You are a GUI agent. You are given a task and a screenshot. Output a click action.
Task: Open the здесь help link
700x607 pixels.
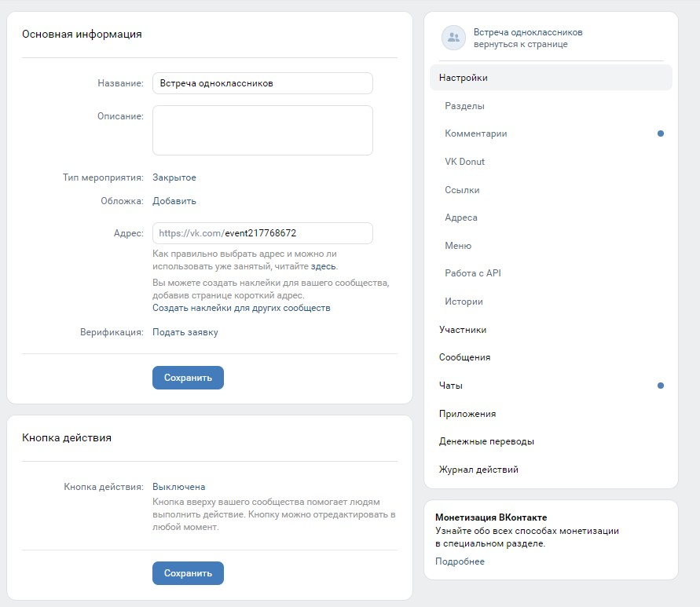[324, 266]
